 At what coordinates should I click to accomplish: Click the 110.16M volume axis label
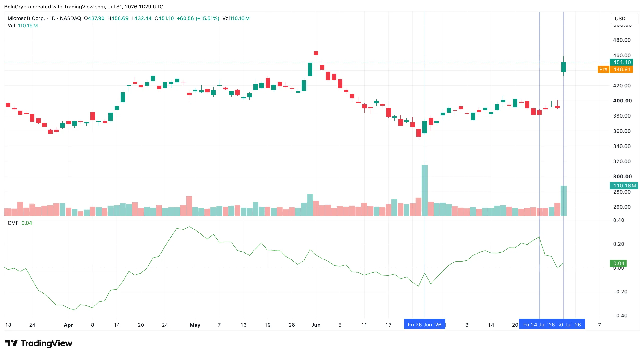click(x=624, y=185)
